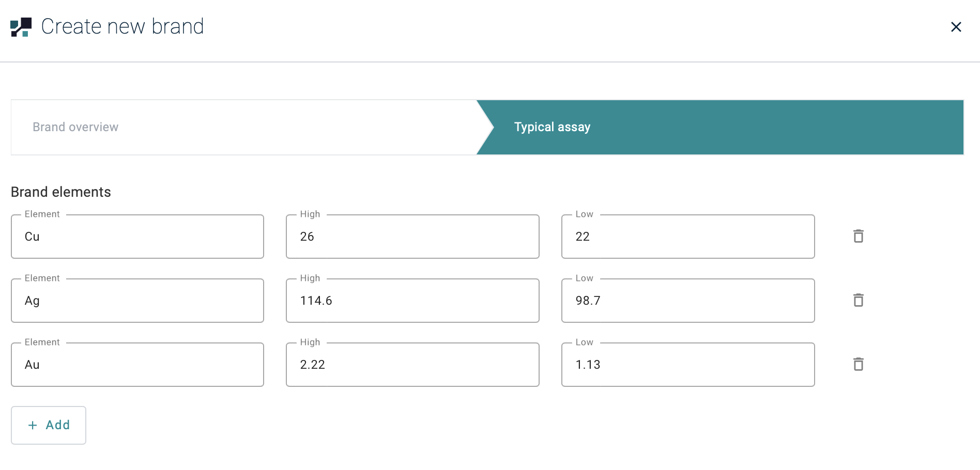980x470 pixels.
Task: Click the plus icon in Add button
Action: coord(33,425)
